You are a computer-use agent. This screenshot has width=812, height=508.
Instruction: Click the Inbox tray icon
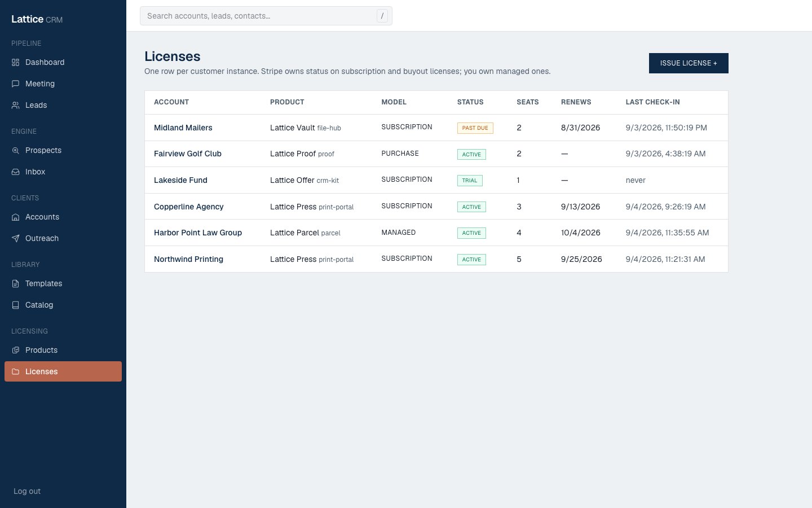[x=16, y=172]
